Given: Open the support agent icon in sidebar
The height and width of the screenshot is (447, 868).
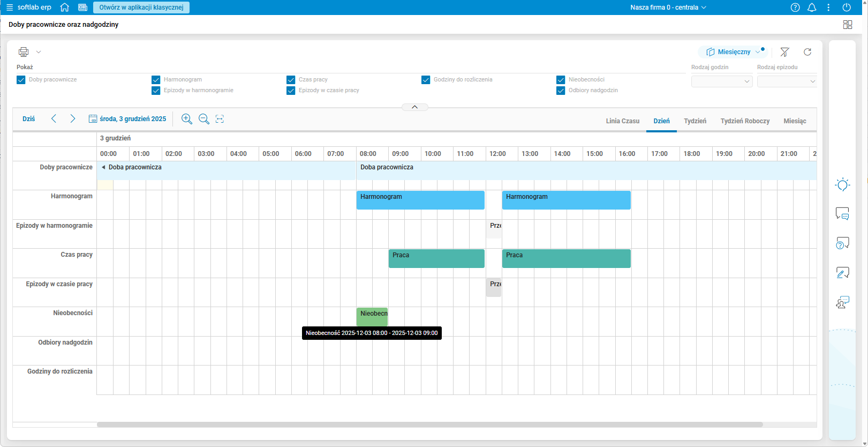Looking at the screenshot, I should [842, 302].
